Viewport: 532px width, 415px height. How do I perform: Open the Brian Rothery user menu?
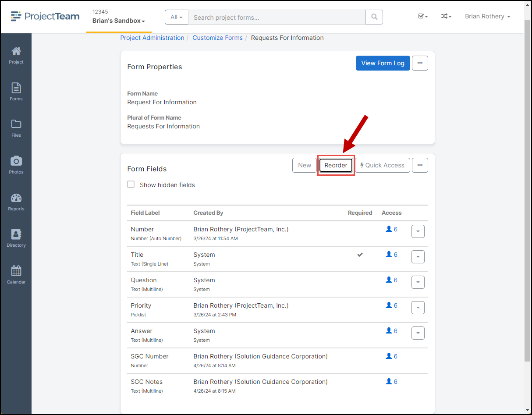487,16
